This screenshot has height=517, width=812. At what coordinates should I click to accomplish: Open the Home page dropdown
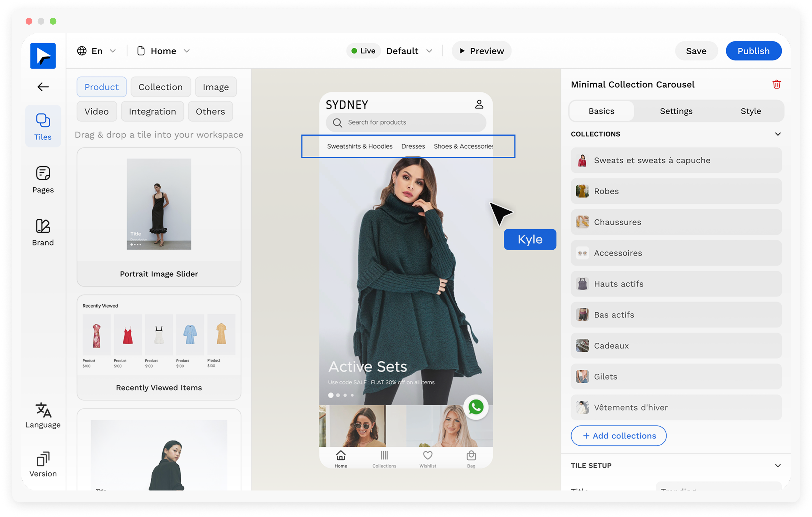coord(163,51)
